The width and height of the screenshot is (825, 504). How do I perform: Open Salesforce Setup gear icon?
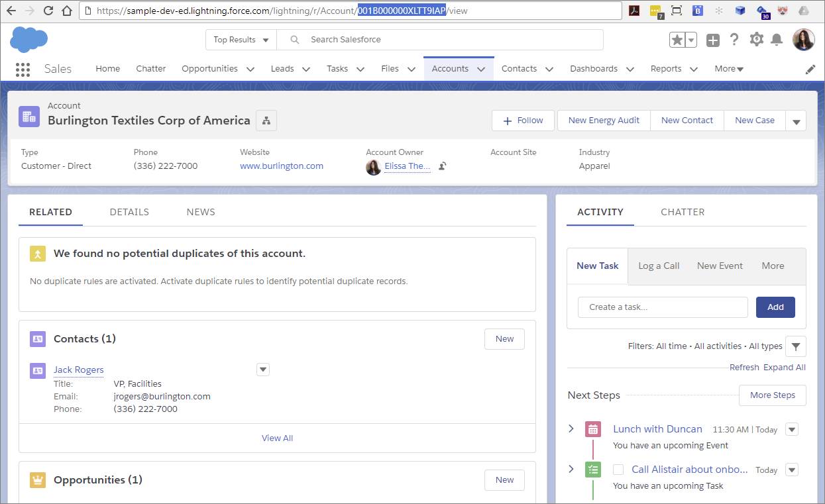tap(756, 40)
